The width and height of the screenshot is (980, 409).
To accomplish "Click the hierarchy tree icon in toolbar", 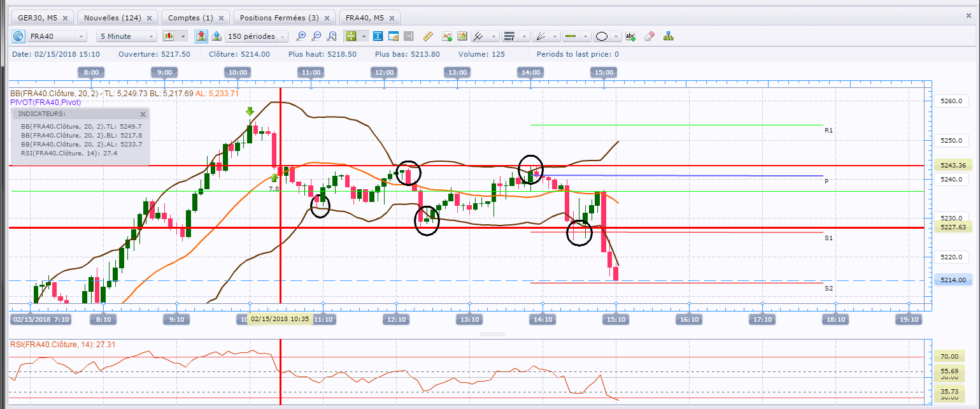I will [668, 36].
